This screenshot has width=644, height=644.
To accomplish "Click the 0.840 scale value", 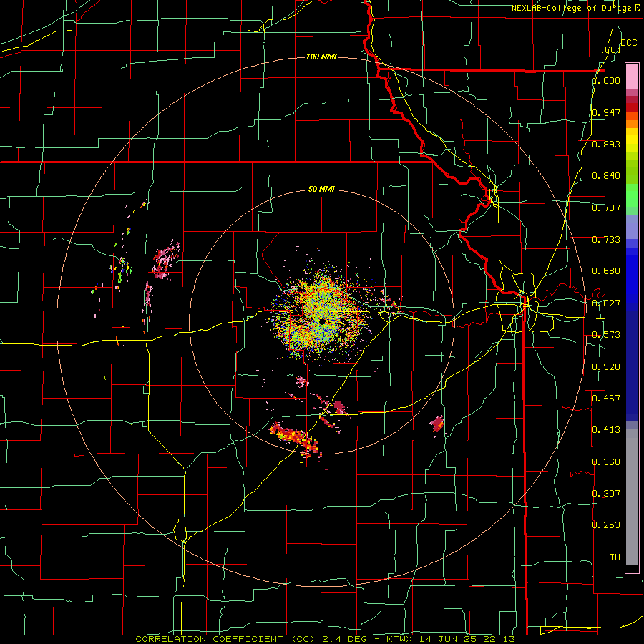I will coord(606,176).
